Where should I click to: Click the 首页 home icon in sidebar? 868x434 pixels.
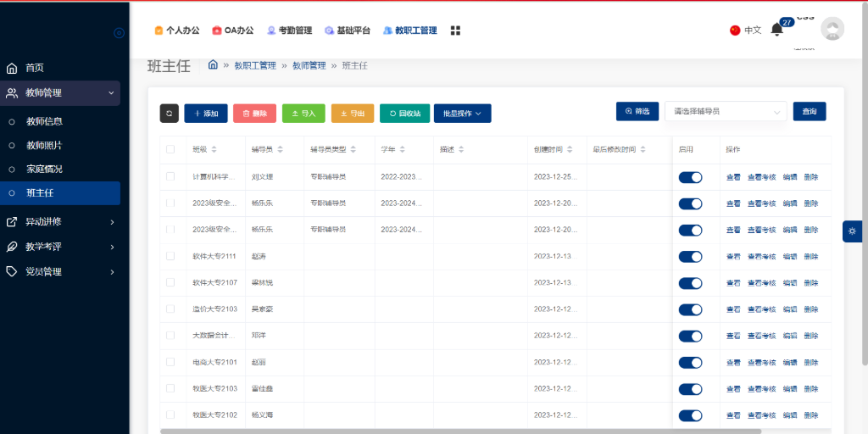(12, 69)
